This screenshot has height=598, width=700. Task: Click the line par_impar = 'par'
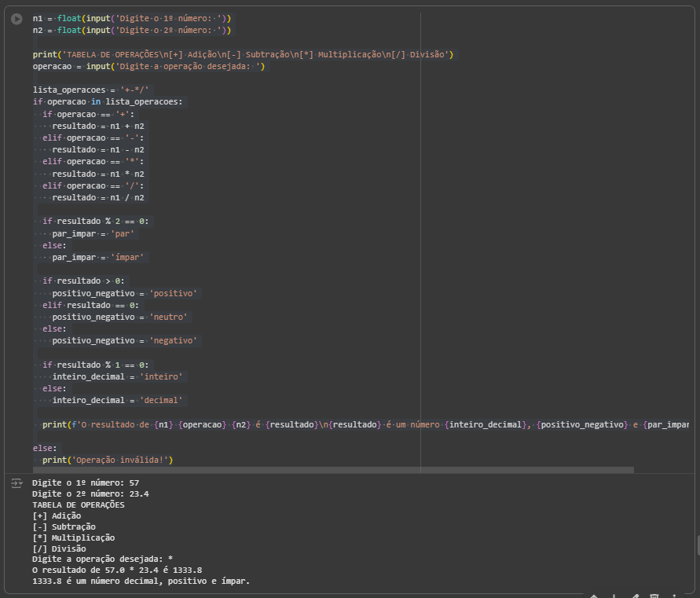[x=93, y=234]
